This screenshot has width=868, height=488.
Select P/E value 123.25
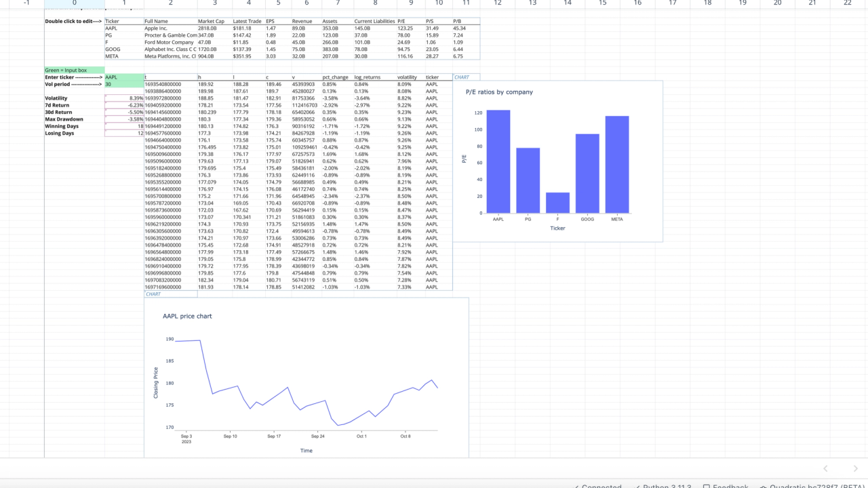(x=410, y=28)
